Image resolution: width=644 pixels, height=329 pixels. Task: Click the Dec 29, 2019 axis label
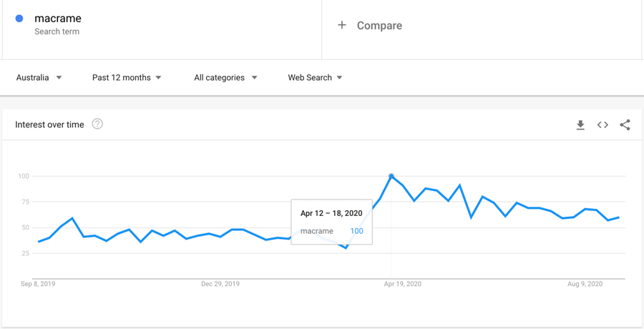point(220,284)
